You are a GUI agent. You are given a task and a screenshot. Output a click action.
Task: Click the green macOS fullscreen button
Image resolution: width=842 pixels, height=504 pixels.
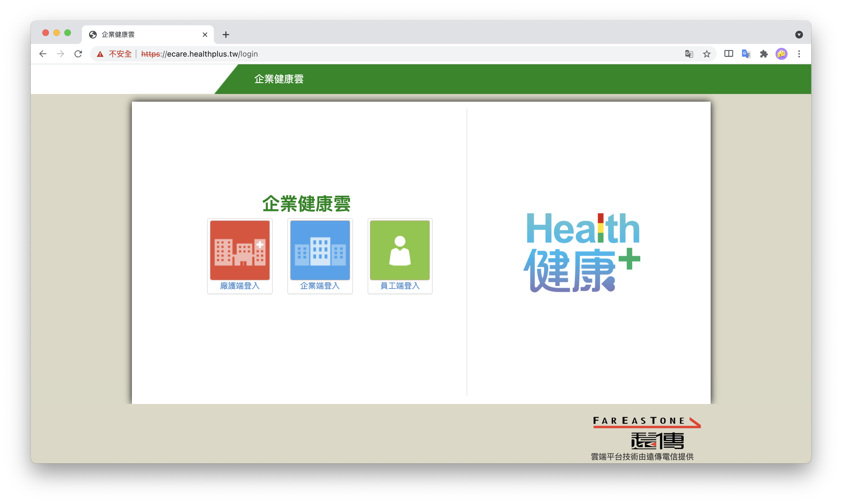tap(68, 33)
